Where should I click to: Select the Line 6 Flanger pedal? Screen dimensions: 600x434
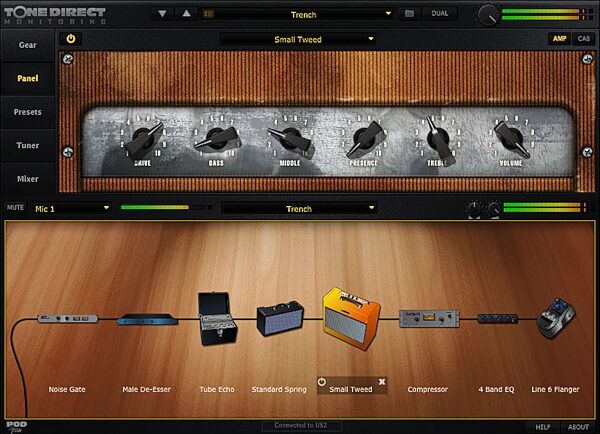[x=556, y=318]
